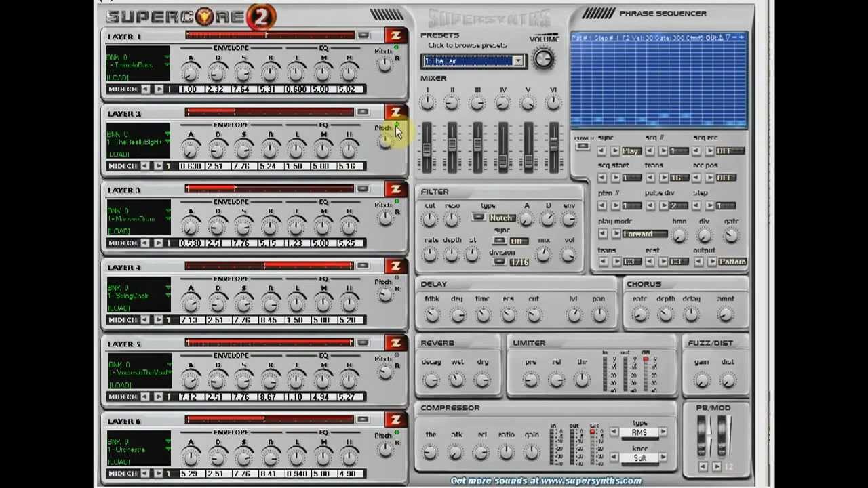Click the compressor thr knob

[430, 451]
